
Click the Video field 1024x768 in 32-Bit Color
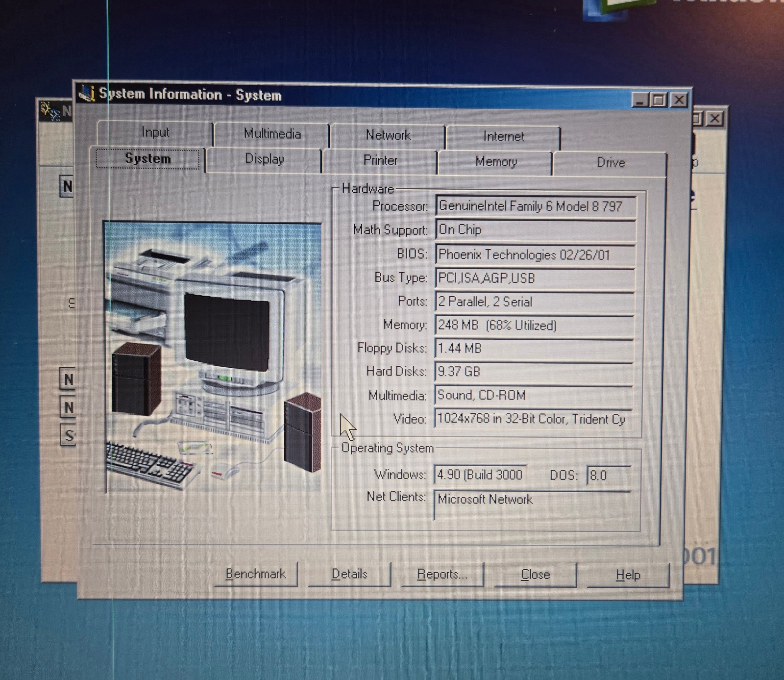coord(533,419)
